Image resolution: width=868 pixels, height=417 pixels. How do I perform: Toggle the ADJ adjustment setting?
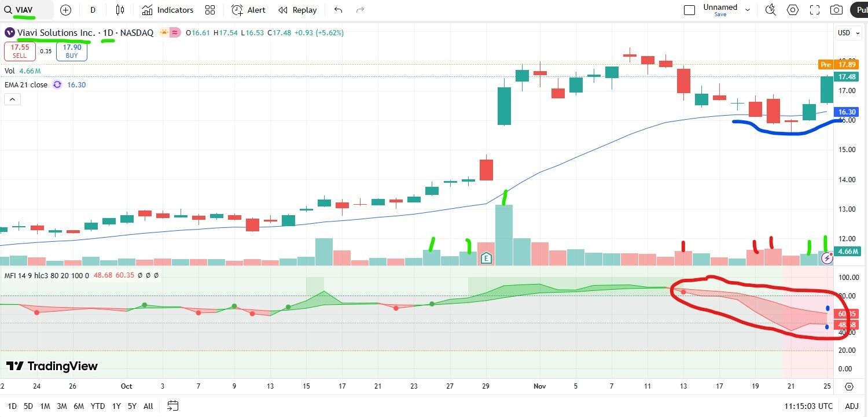(x=852, y=406)
